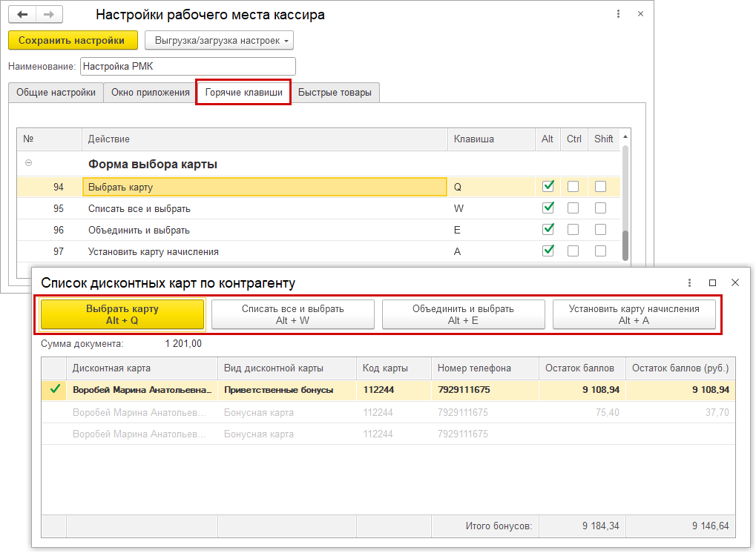This screenshot has height=553, width=756.
Task: Enable Shift for 'Объединить и выбрать'
Action: [600, 230]
